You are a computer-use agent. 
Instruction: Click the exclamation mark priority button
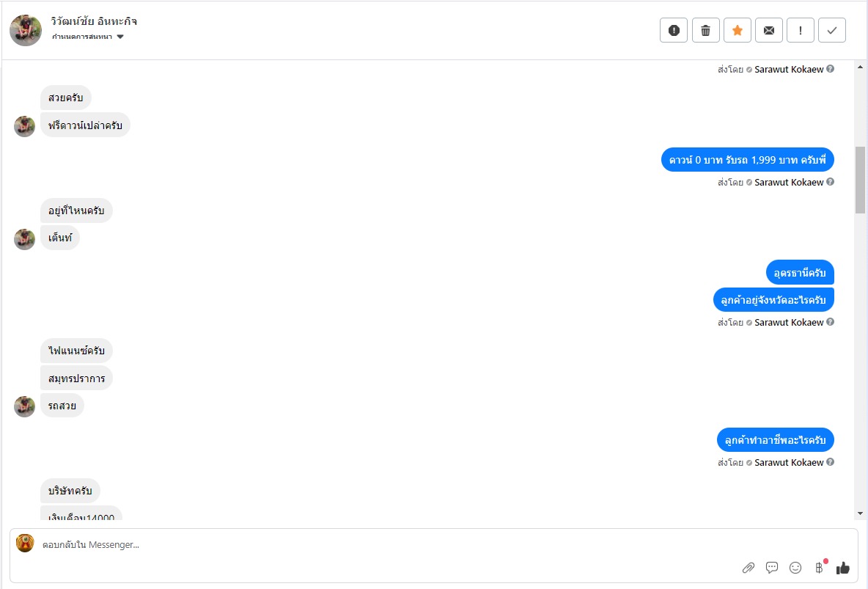click(x=801, y=30)
